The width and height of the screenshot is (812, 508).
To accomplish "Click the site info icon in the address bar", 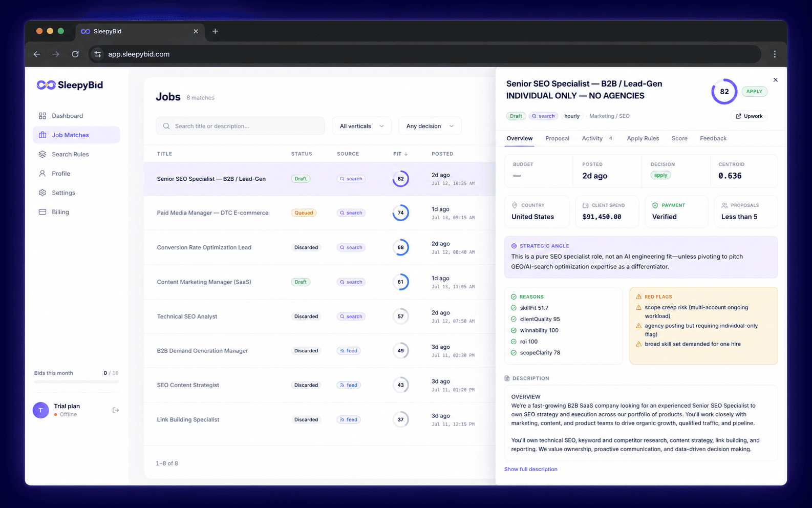I will (x=98, y=54).
